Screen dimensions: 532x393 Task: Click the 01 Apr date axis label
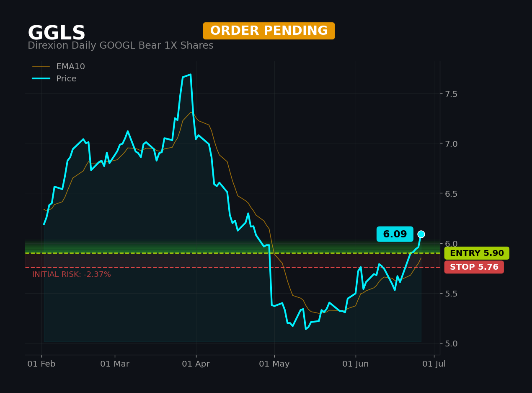point(196,364)
